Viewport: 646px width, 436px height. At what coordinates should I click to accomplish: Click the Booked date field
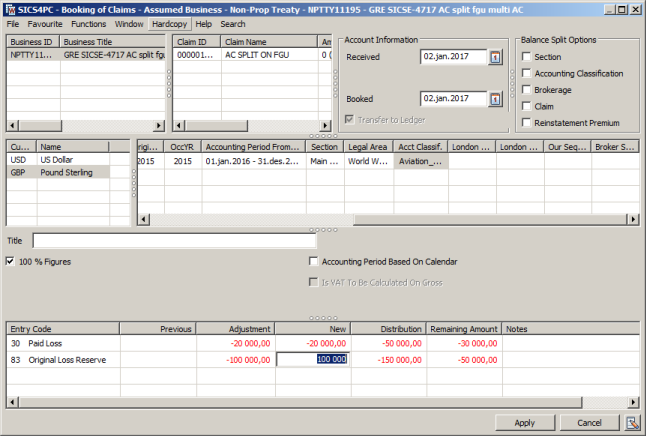tap(454, 99)
